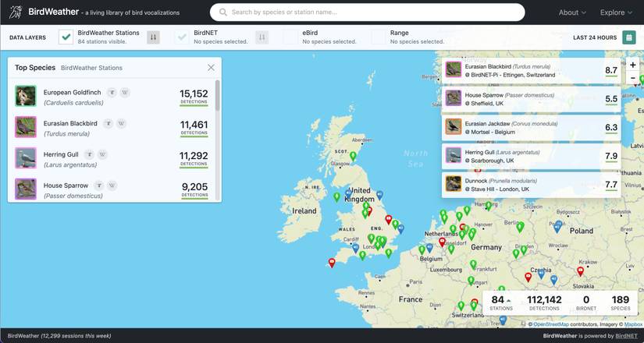644x343 pixels.
Task: Open the OpenStreetMap attribution link
Action: (x=551, y=324)
